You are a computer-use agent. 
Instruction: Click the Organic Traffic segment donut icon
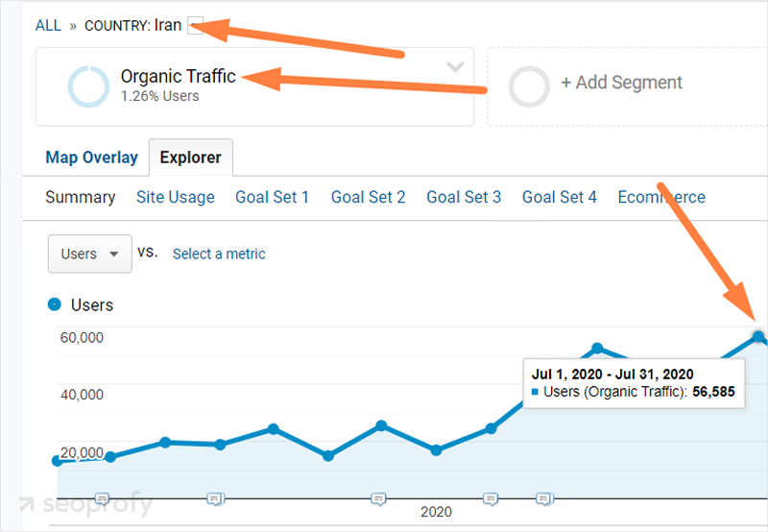87,86
